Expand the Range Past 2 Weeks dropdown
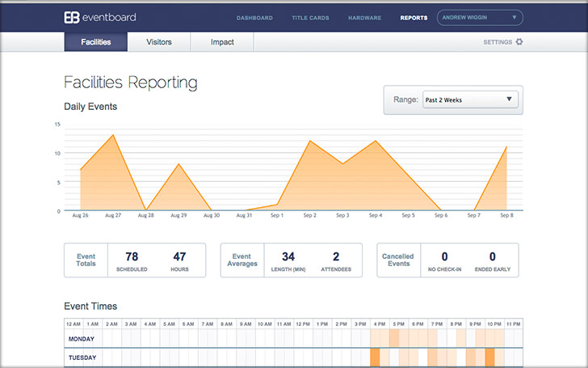Viewport: 588px width, 368px height. pos(468,100)
